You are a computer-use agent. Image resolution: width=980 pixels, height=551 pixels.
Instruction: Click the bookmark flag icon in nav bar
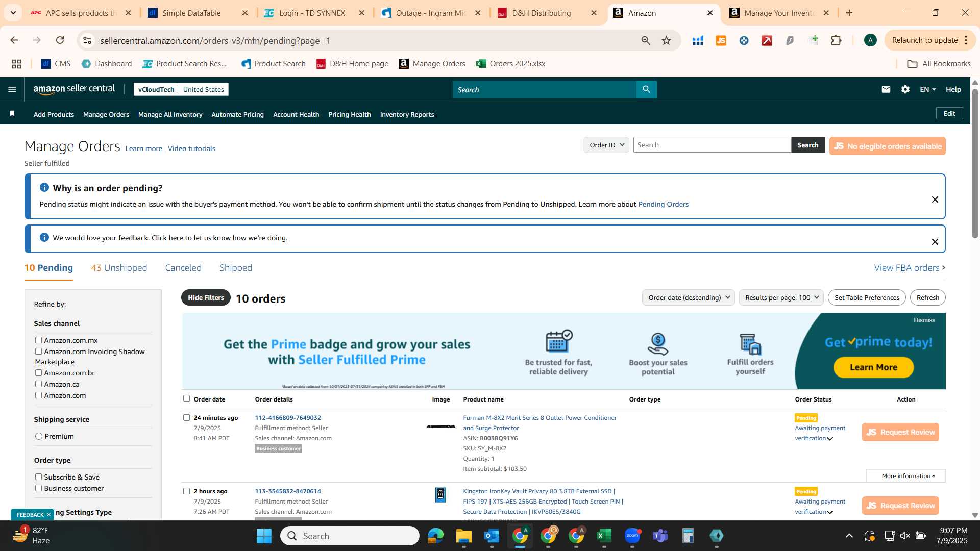point(12,113)
